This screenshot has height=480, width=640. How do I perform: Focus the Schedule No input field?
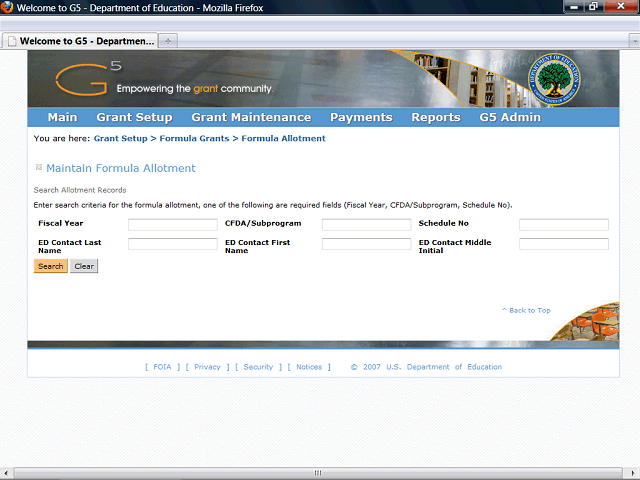(x=564, y=224)
